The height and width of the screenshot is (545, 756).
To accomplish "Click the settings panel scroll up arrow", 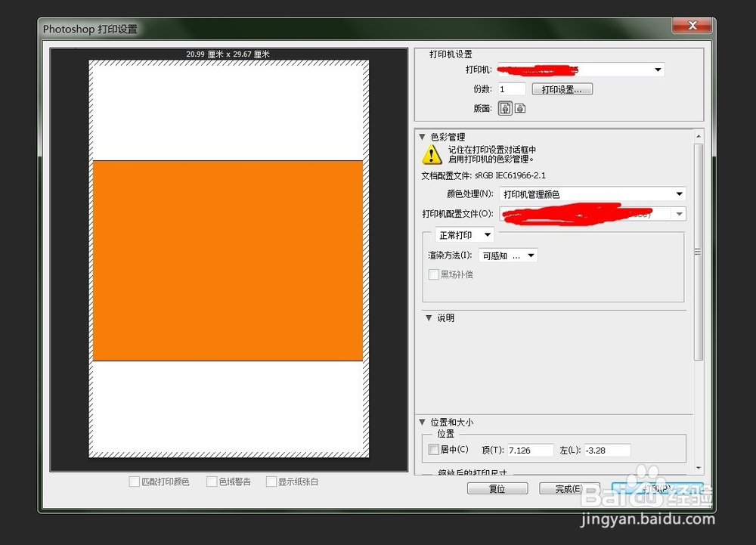I will pyautogui.click(x=699, y=136).
